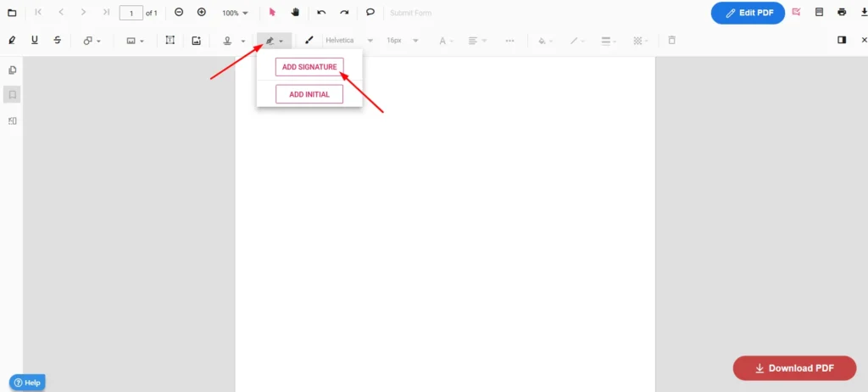Click the ADD SIGNATURE button
The width and height of the screenshot is (868, 392).
pyautogui.click(x=309, y=67)
